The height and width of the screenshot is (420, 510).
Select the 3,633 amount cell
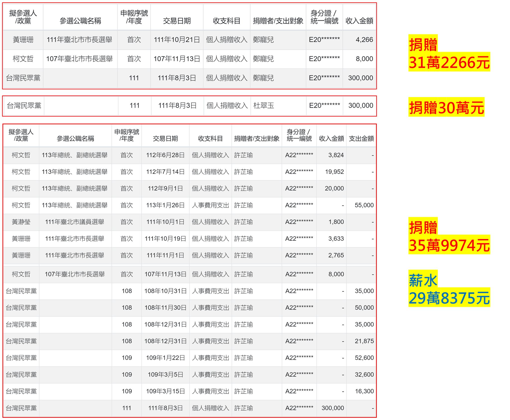336,239
